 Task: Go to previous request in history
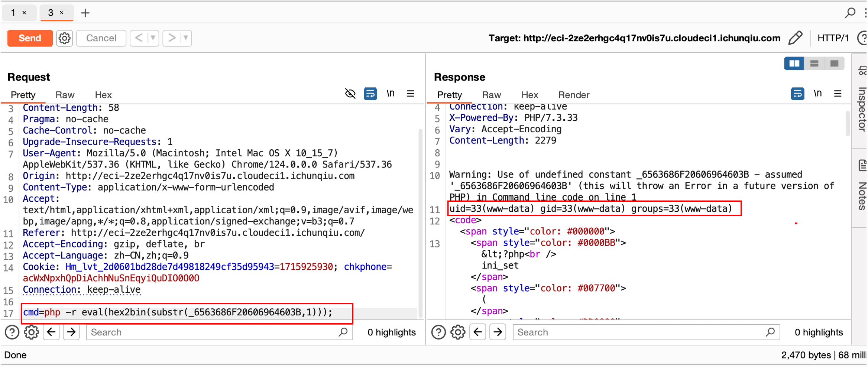[x=139, y=38]
